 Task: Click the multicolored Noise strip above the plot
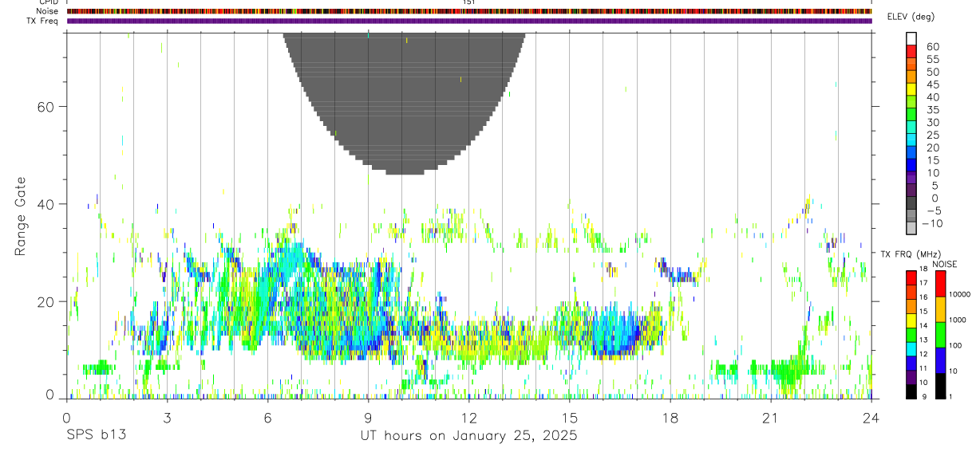(x=469, y=11)
